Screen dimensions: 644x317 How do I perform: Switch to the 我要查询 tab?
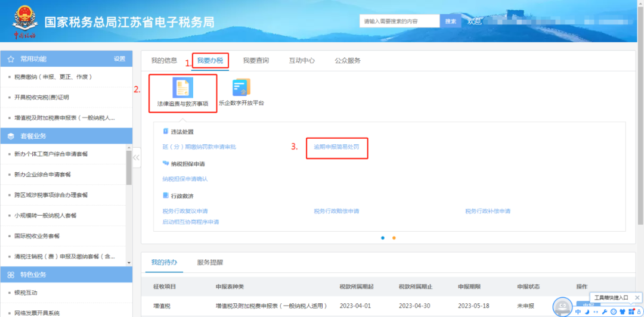coord(255,61)
